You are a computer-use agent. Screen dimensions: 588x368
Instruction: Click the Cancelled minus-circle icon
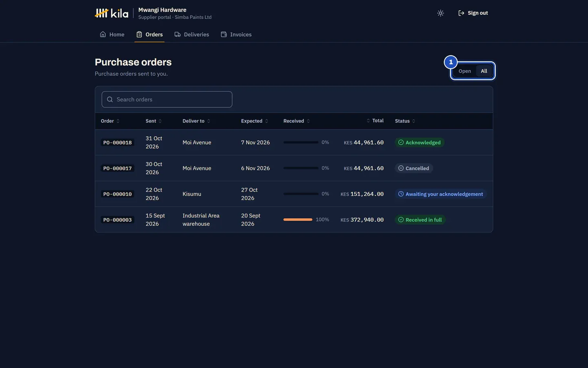[x=401, y=168]
